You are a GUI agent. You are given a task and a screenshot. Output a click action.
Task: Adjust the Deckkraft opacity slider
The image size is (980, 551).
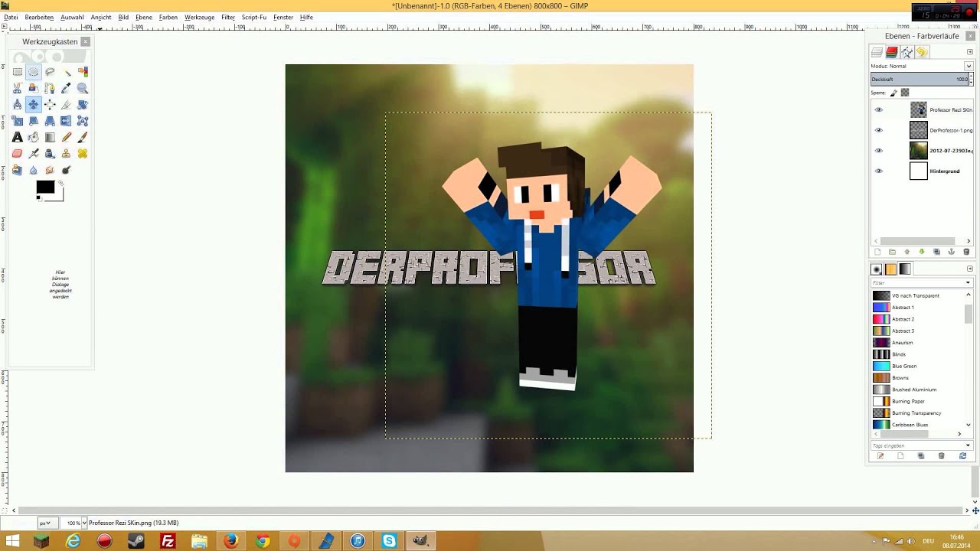pos(921,79)
